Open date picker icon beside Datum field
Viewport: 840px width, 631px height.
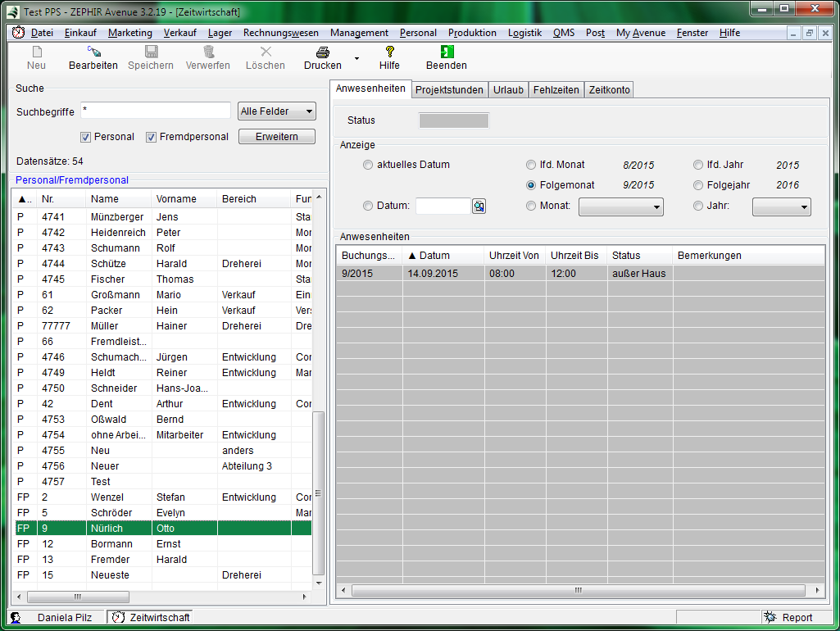(479, 207)
